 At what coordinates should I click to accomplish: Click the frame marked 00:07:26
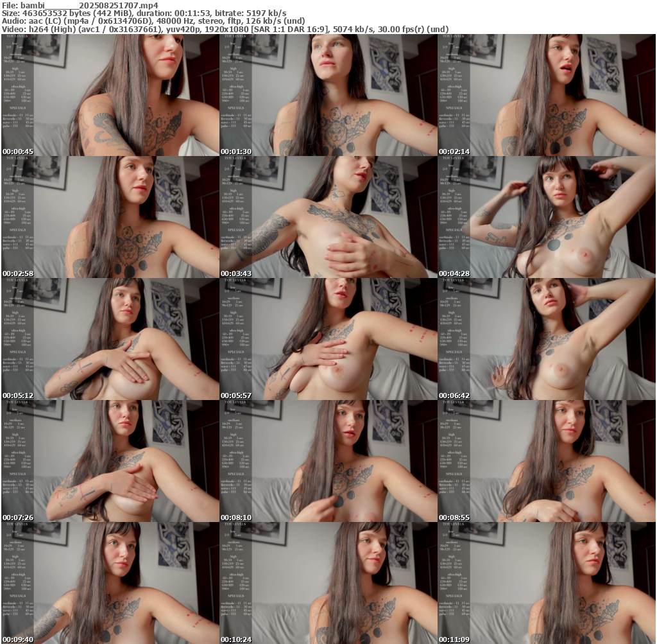tap(110, 461)
